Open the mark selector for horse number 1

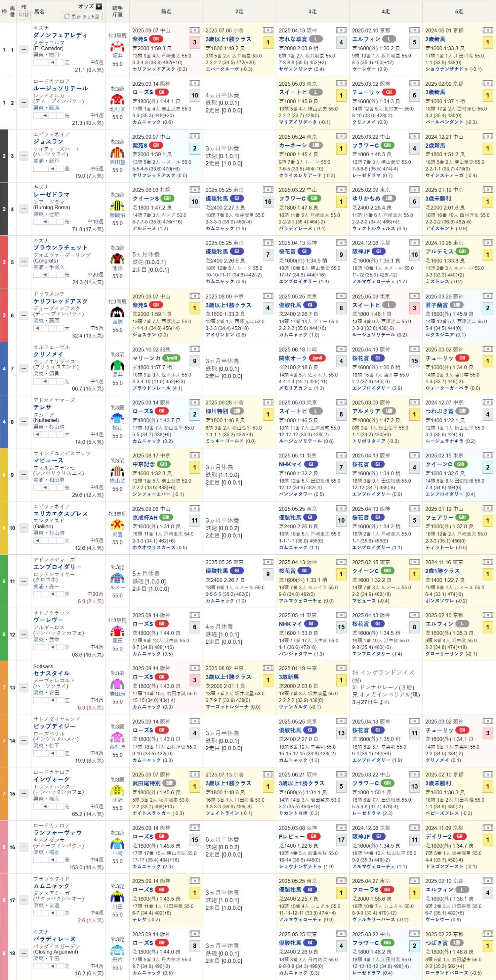(23, 50)
